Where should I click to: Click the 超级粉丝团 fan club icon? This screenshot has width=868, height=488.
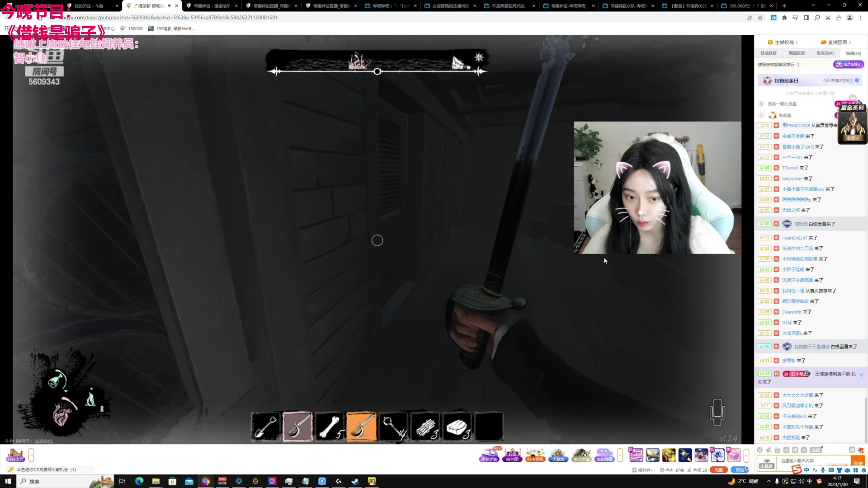[x=512, y=455]
